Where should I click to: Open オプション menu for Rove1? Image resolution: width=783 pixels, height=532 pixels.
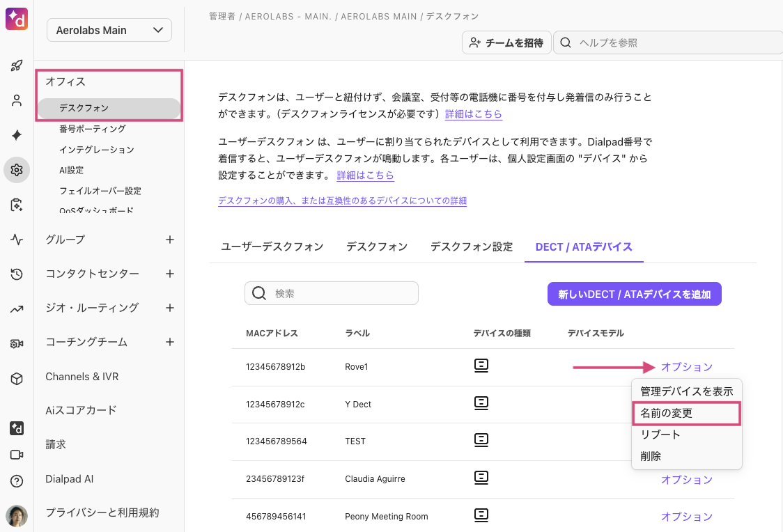click(687, 367)
